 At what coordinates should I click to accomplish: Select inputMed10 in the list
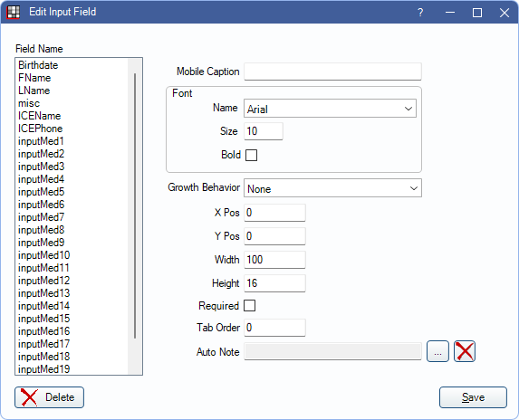pos(44,255)
